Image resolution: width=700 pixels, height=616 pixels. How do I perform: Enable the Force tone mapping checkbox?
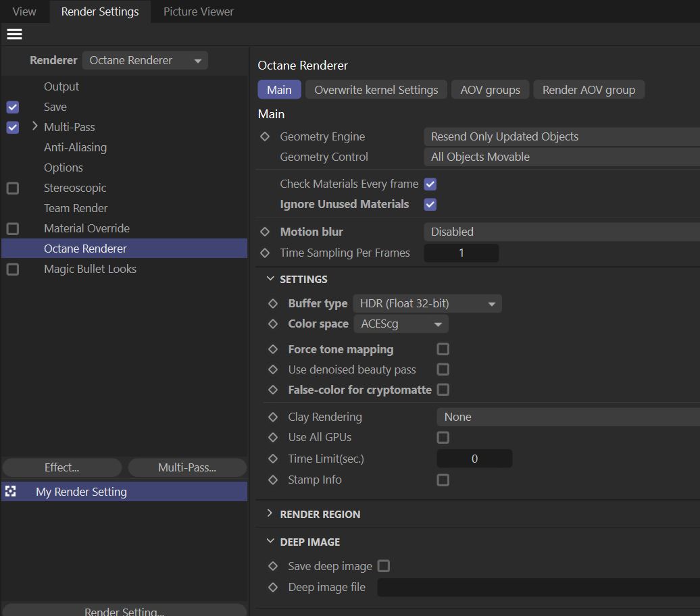443,349
